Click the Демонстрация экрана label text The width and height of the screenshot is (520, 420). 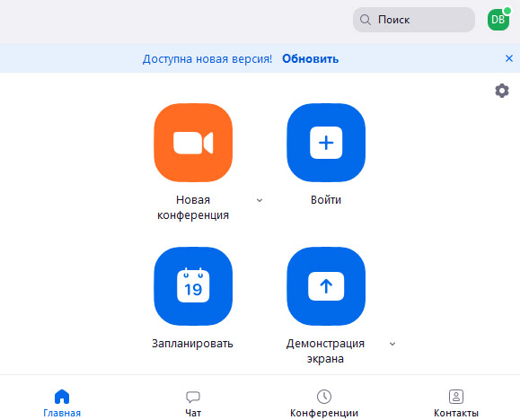[x=325, y=351]
